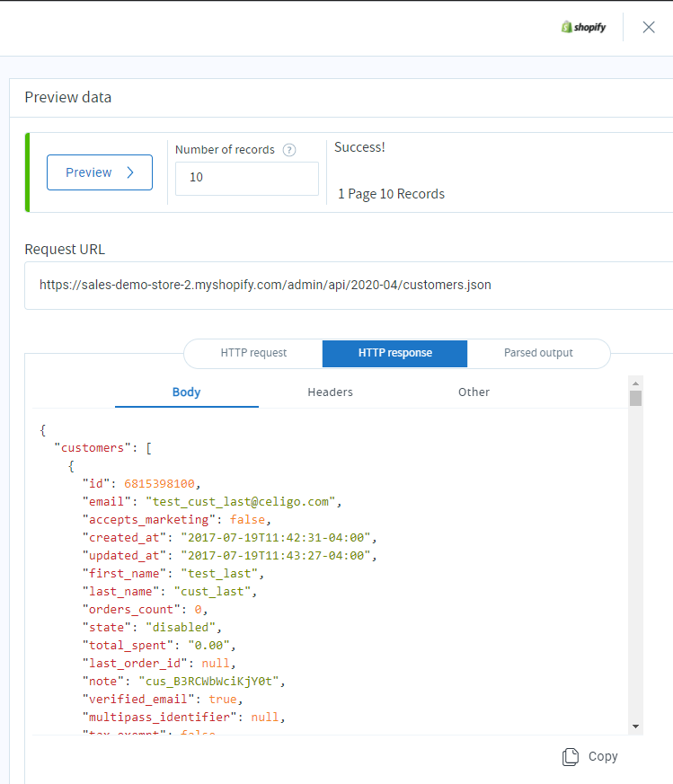
Task: Click the "customers" key in JSON
Action: [93, 448]
